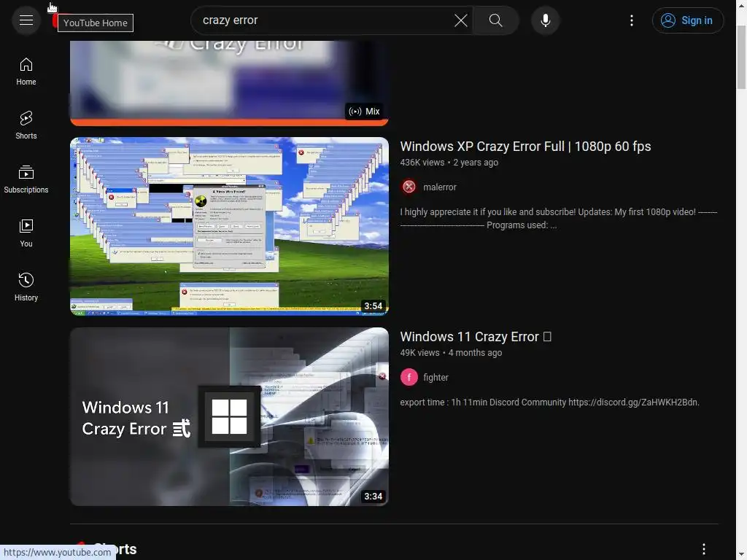Play the Windows XP Crazy Error thumbnail
The height and width of the screenshot is (560, 747).
229,226
